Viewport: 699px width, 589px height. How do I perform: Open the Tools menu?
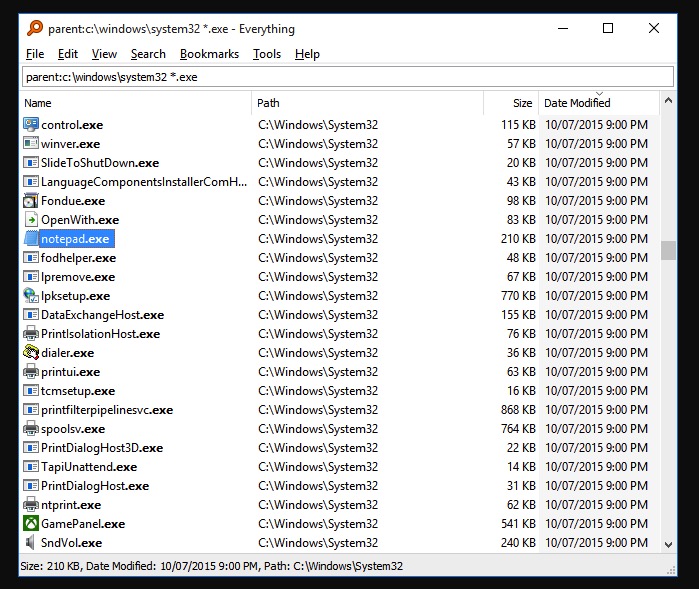[267, 54]
